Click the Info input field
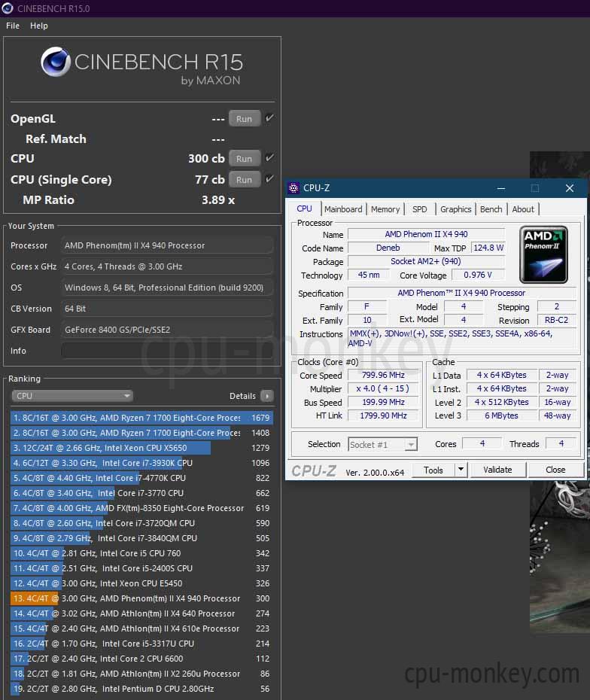 pyautogui.click(x=167, y=351)
